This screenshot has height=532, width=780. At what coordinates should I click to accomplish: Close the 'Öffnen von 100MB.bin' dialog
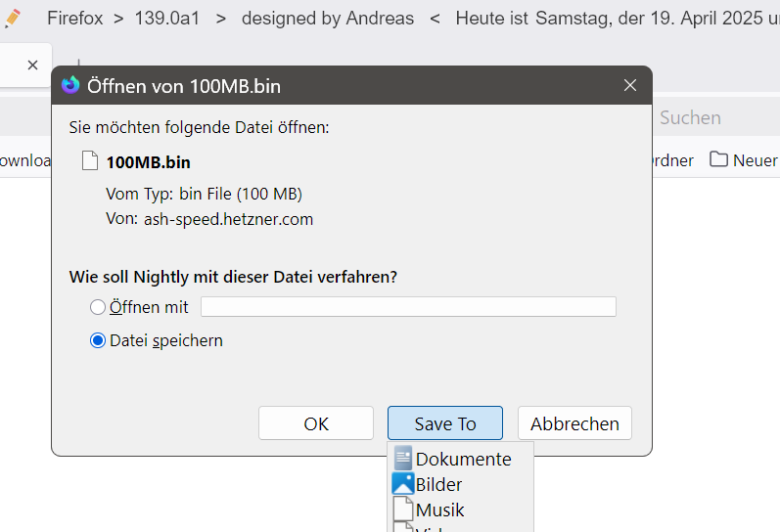630,85
